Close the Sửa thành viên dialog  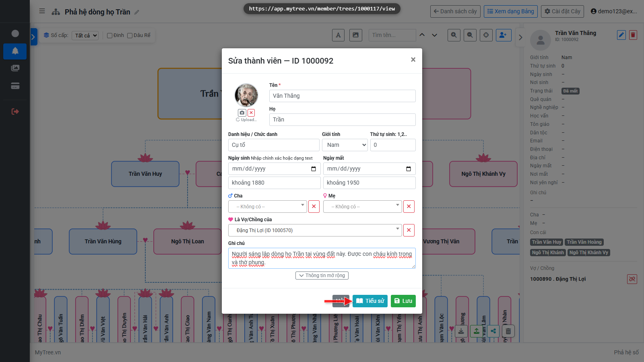point(413,60)
